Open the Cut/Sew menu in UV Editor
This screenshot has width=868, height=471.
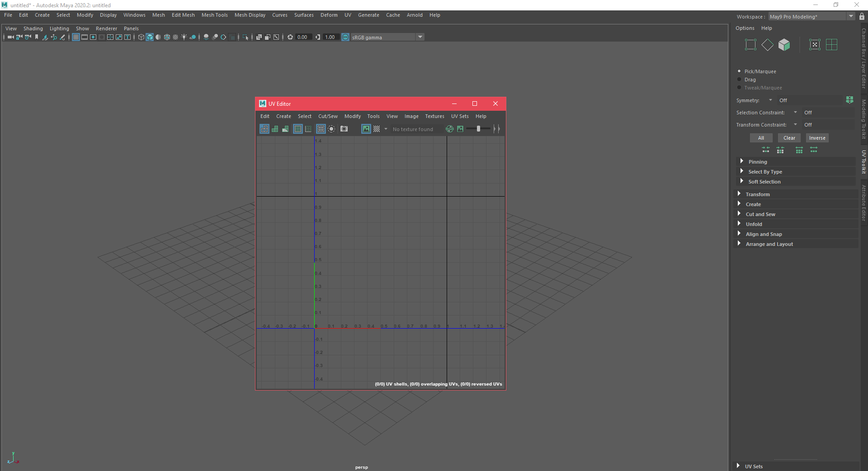328,116
